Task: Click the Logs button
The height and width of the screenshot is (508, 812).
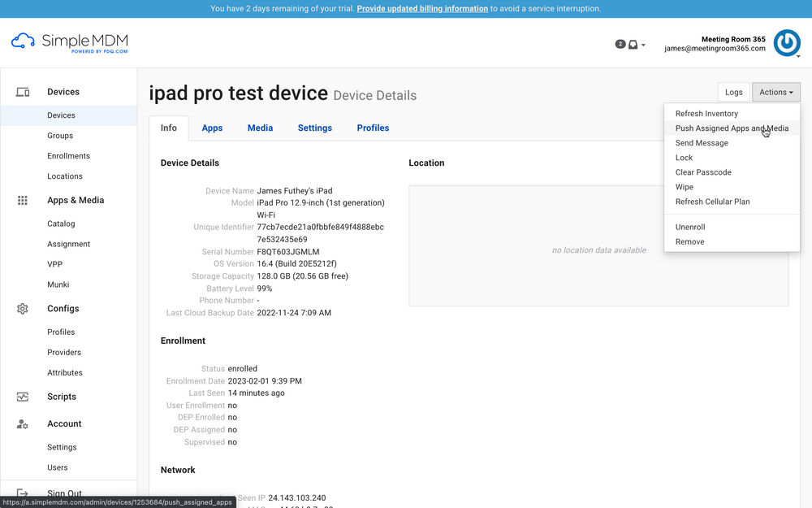Action: pyautogui.click(x=733, y=92)
